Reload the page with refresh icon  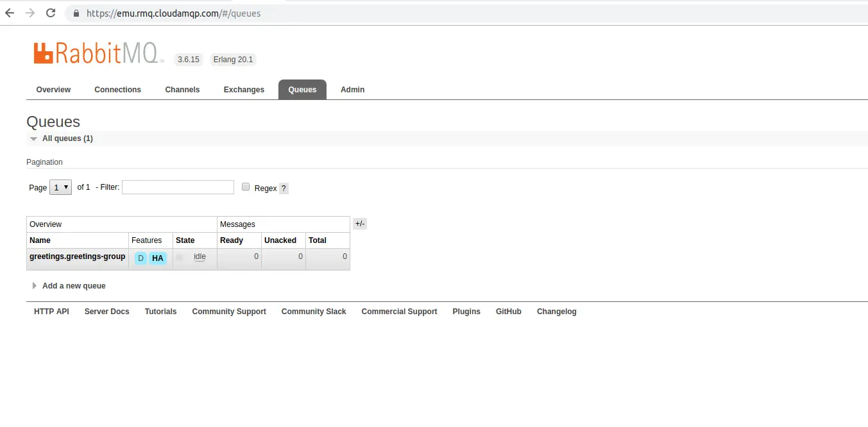click(x=51, y=13)
